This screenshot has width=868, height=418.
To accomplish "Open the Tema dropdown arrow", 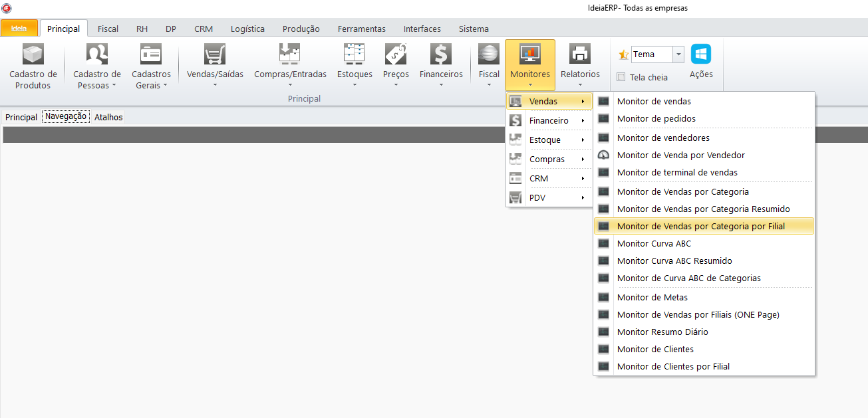I will pyautogui.click(x=678, y=54).
